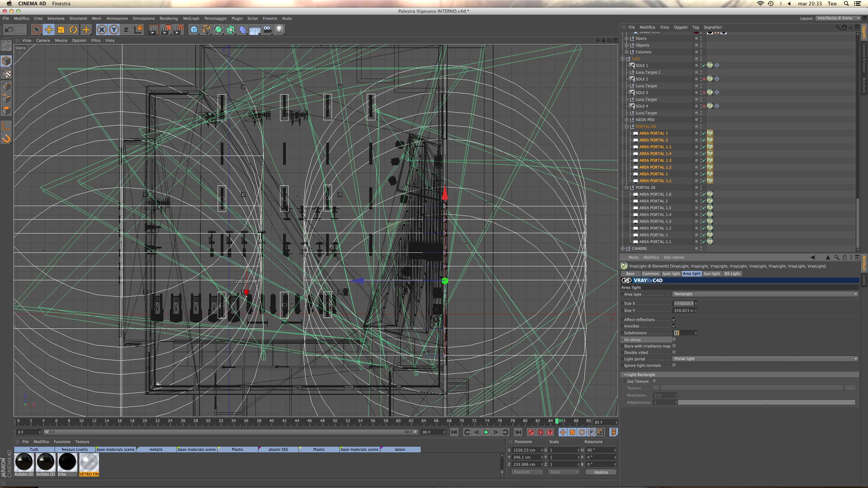Image resolution: width=868 pixels, height=488 pixels.
Task: Open the Light object icon
Action: (279, 30)
